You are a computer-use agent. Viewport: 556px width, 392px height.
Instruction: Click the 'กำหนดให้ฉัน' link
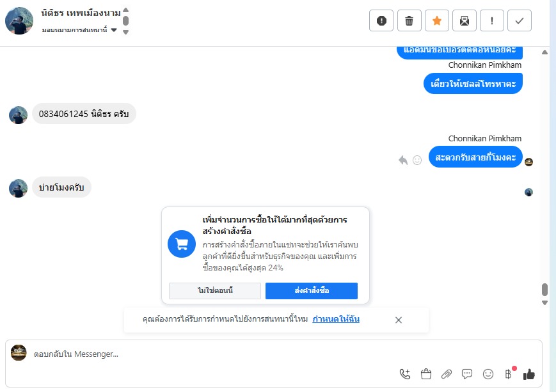tap(336, 319)
